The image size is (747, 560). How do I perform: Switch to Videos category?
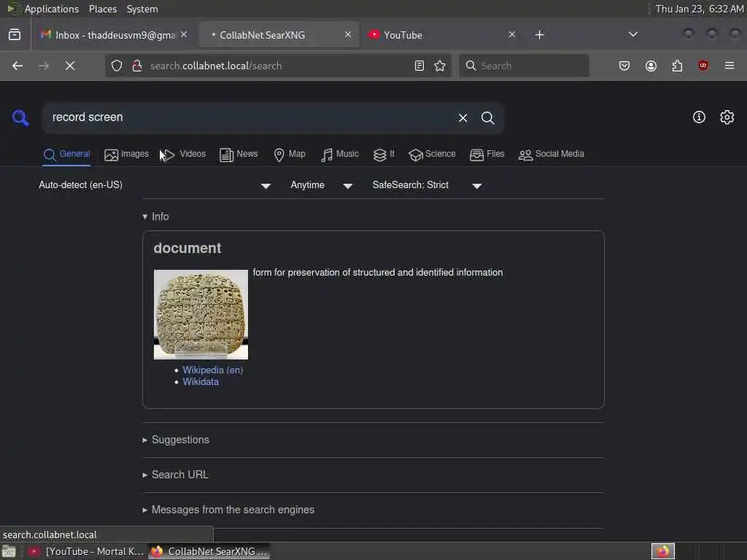[185, 155]
